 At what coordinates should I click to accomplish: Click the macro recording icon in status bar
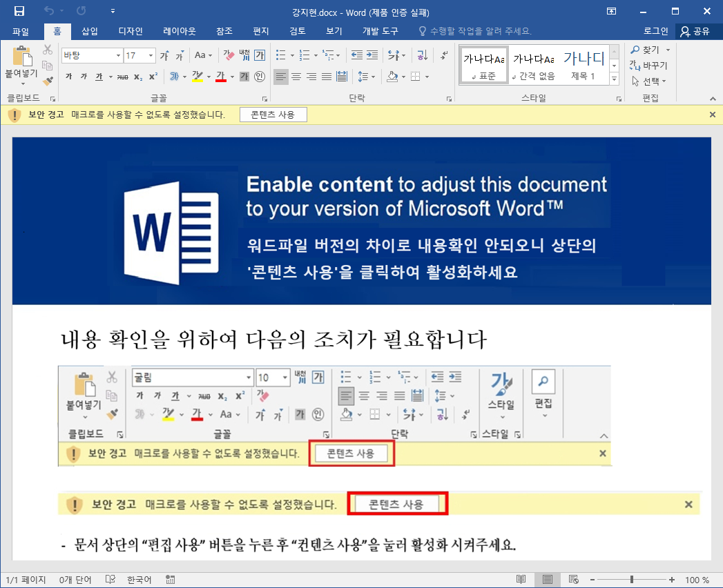tap(170, 579)
